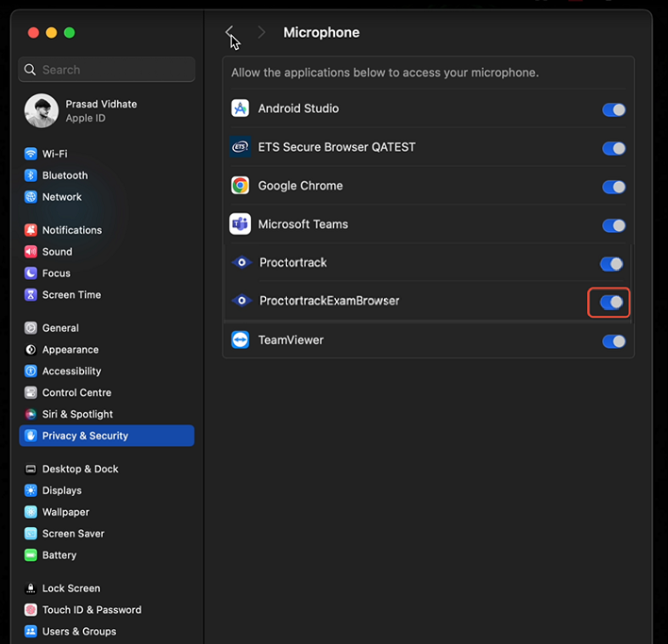Click the Network globe icon
This screenshot has width=668, height=644.
click(x=31, y=197)
